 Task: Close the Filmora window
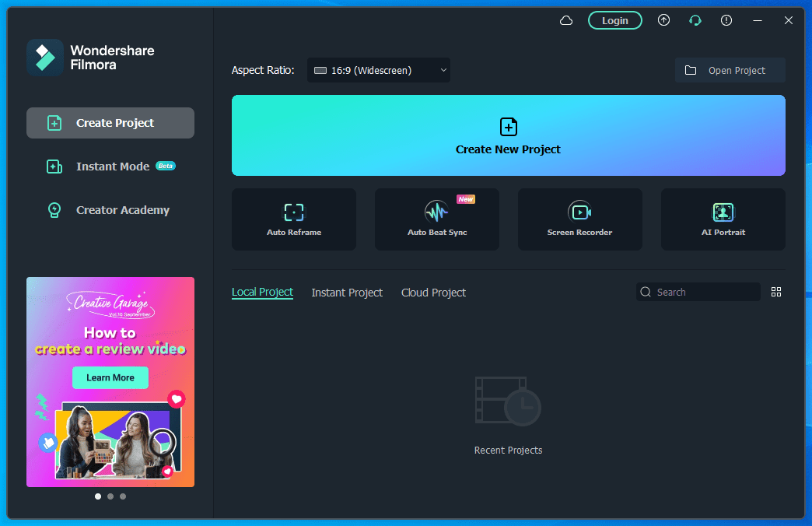[788, 20]
